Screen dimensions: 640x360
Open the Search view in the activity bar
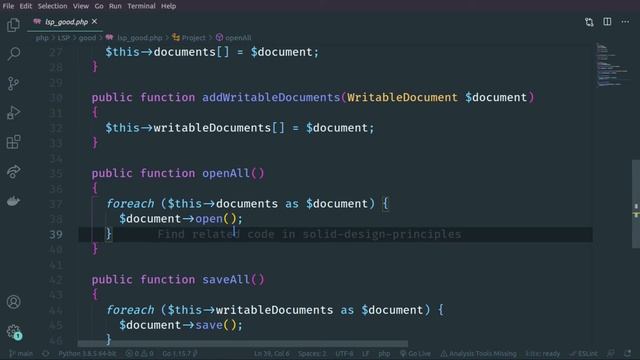(x=13, y=54)
